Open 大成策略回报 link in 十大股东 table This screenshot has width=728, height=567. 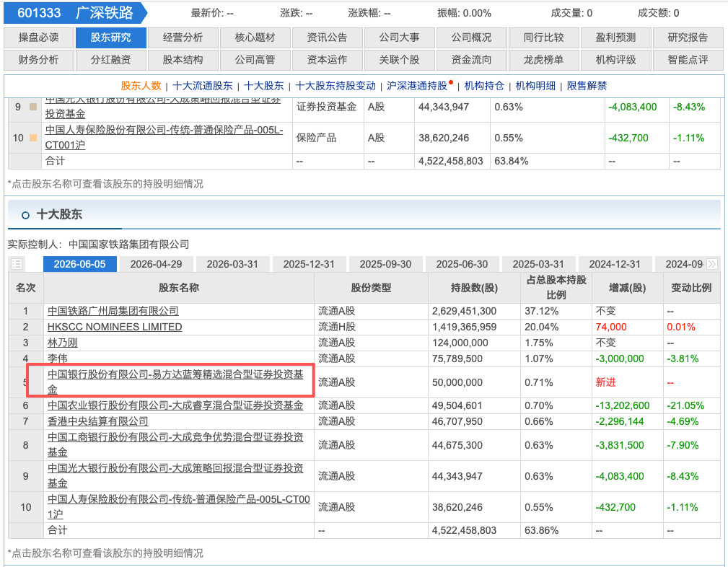[175, 476]
